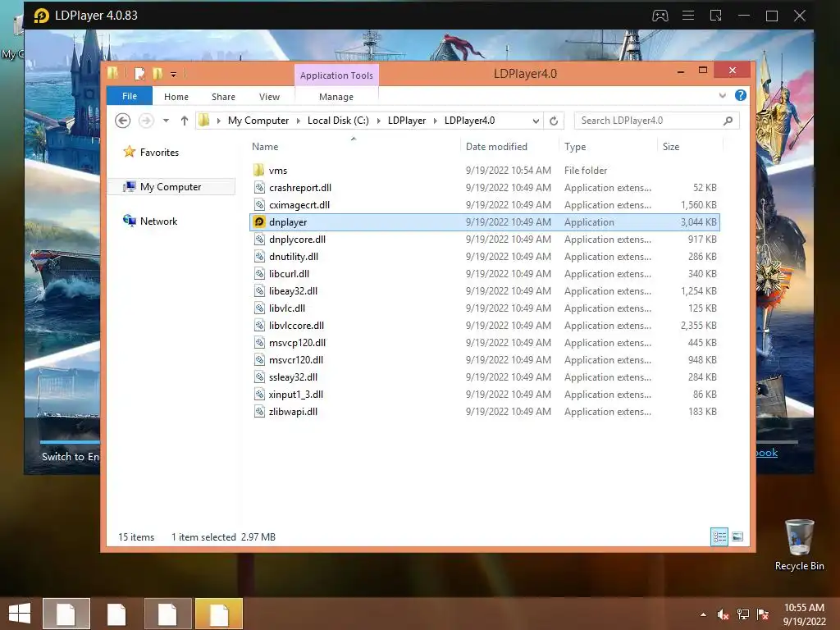Open the Manage ribbon tab

(336, 97)
